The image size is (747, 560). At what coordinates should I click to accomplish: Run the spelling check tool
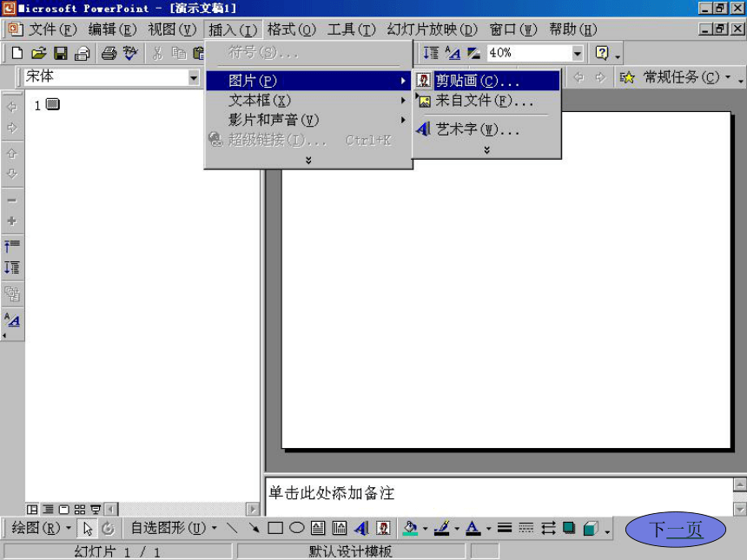pyautogui.click(x=130, y=53)
